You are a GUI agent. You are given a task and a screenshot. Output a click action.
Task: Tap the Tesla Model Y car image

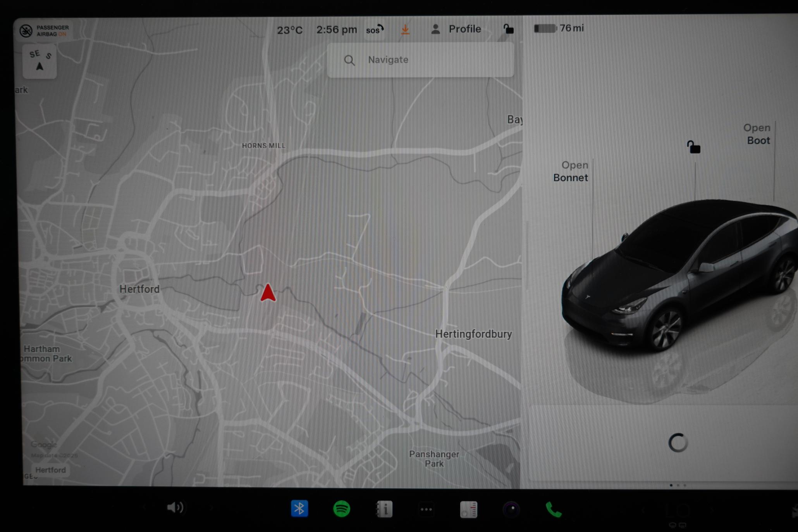tap(680, 275)
